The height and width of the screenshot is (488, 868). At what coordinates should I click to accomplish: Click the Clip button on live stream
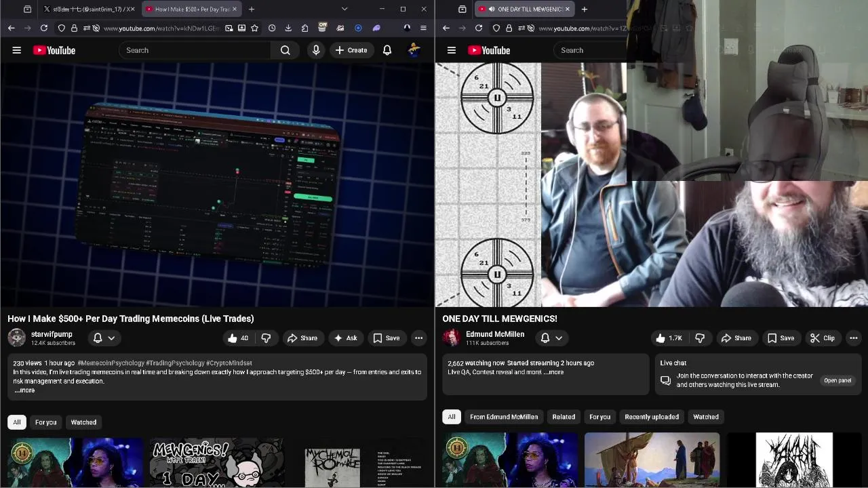pyautogui.click(x=823, y=338)
